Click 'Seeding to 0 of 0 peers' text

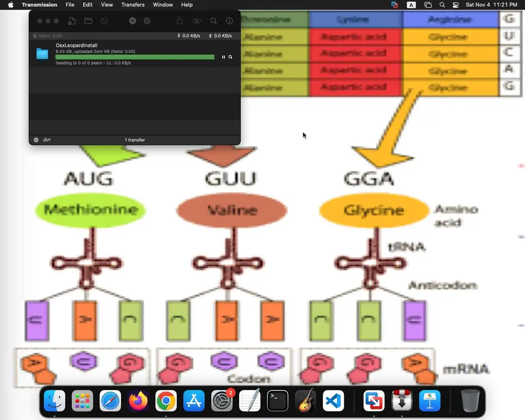pos(93,63)
